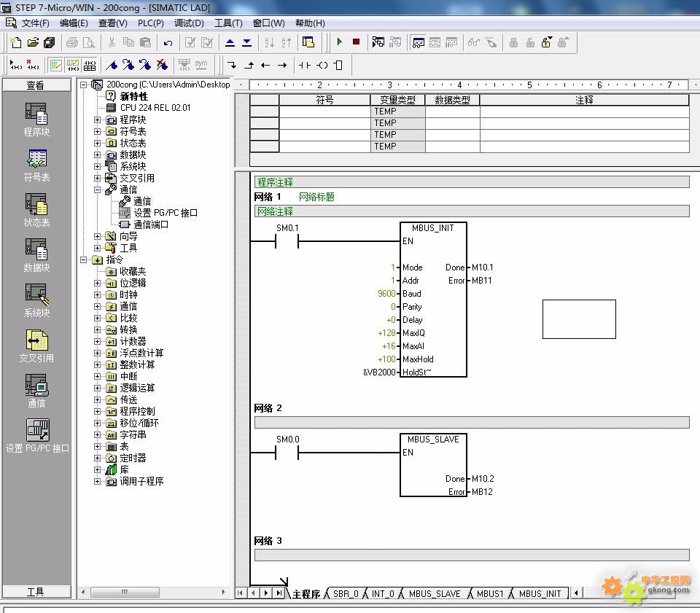The height and width of the screenshot is (613, 700).
Task: Click the 收藏夹 instruction folder
Action: pyautogui.click(x=133, y=271)
